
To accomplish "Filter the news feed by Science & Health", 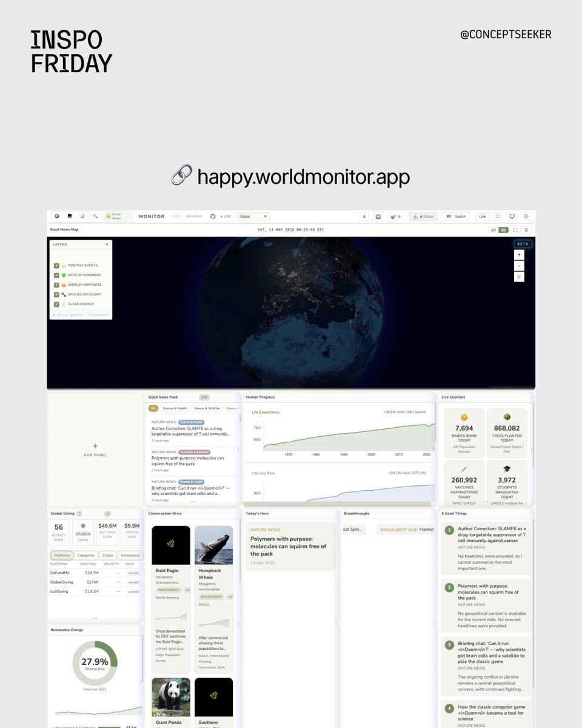I will point(175,408).
